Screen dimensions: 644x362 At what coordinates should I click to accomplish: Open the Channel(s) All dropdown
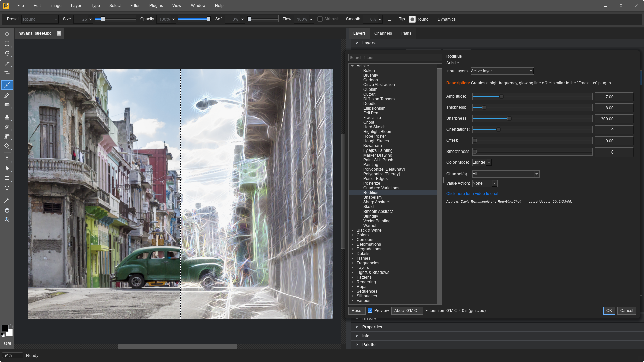pos(505,174)
